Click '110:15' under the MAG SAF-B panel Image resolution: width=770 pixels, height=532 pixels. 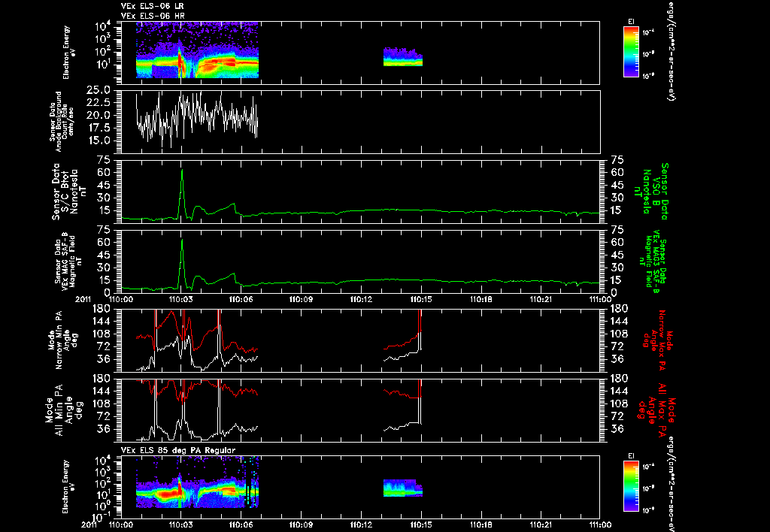pyautogui.click(x=421, y=299)
